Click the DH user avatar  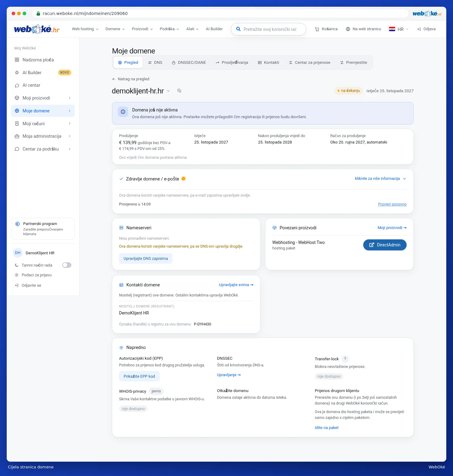[18, 253]
